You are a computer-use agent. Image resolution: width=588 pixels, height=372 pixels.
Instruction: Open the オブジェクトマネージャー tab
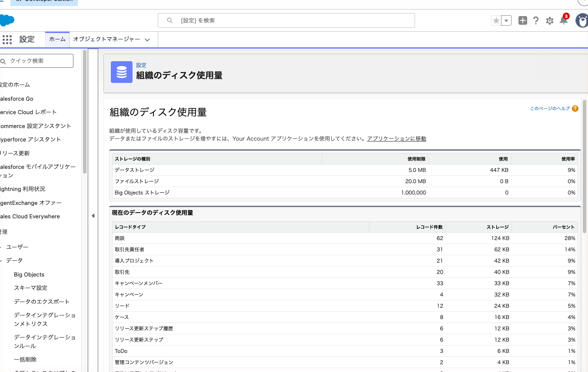point(106,40)
